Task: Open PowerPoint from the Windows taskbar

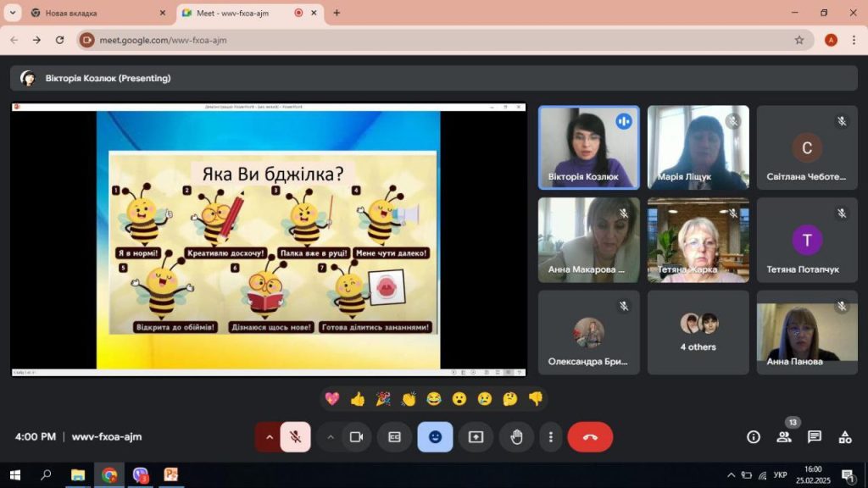Action: [170, 475]
